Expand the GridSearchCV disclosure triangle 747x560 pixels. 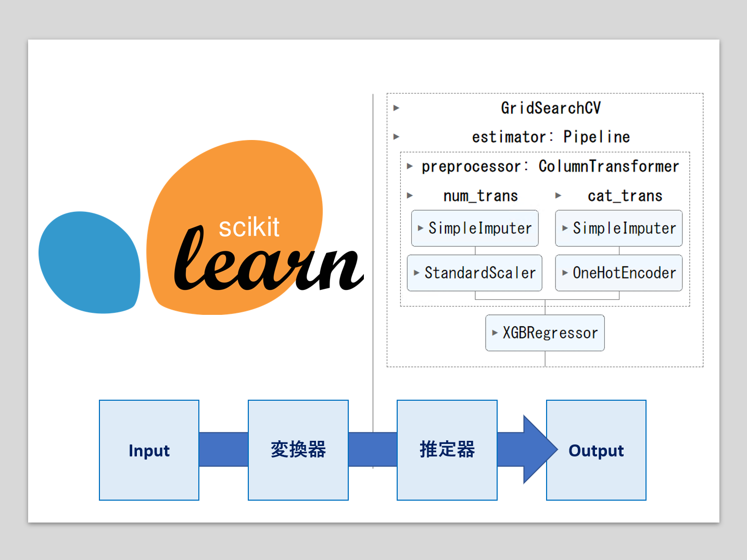397,108
